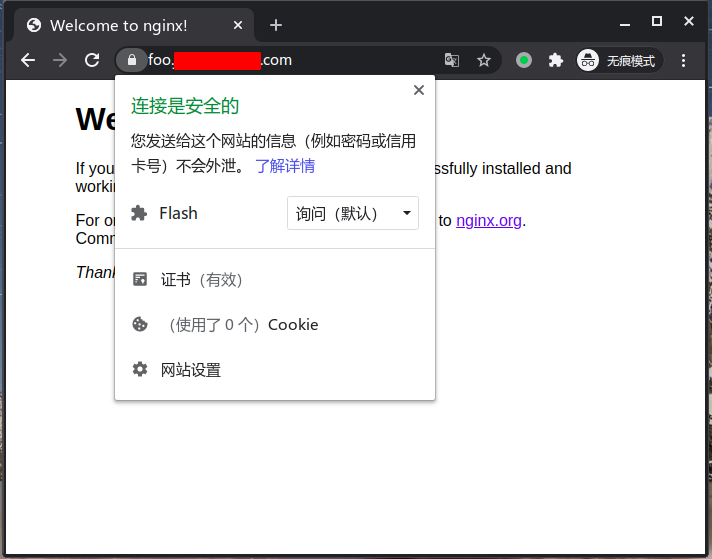Close the site info popup
The image size is (712, 559).
(x=419, y=90)
